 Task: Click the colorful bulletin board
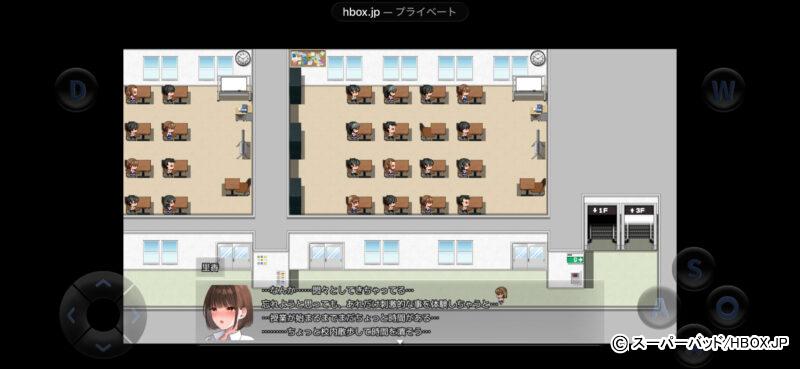tap(308, 58)
